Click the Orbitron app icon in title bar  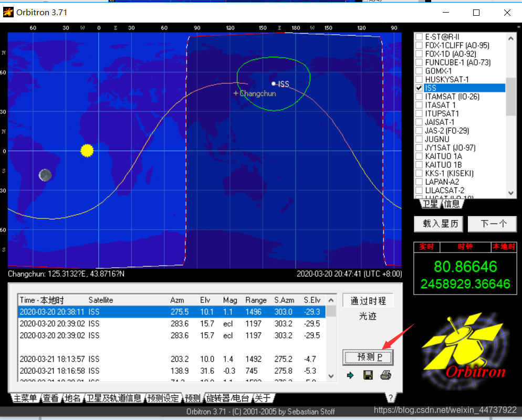(x=8, y=12)
